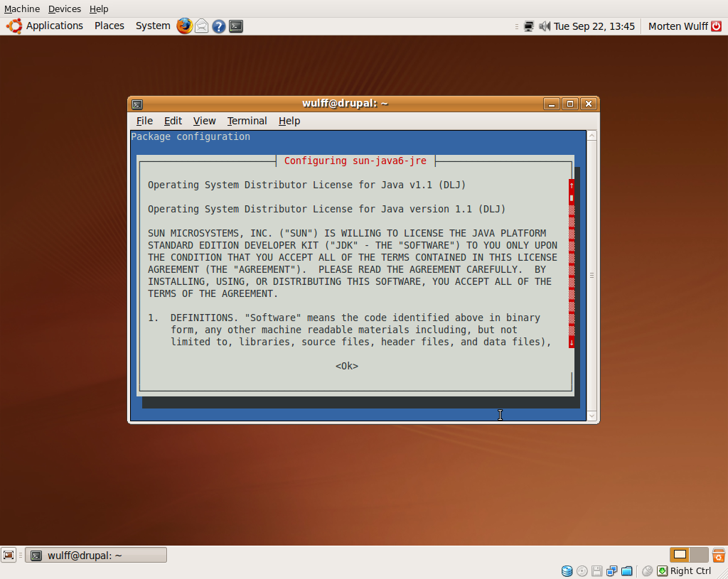This screenshot has width=728, height=579.
Task: Click the VirtualBox network adapters icon
Action: tap(612, 570)
